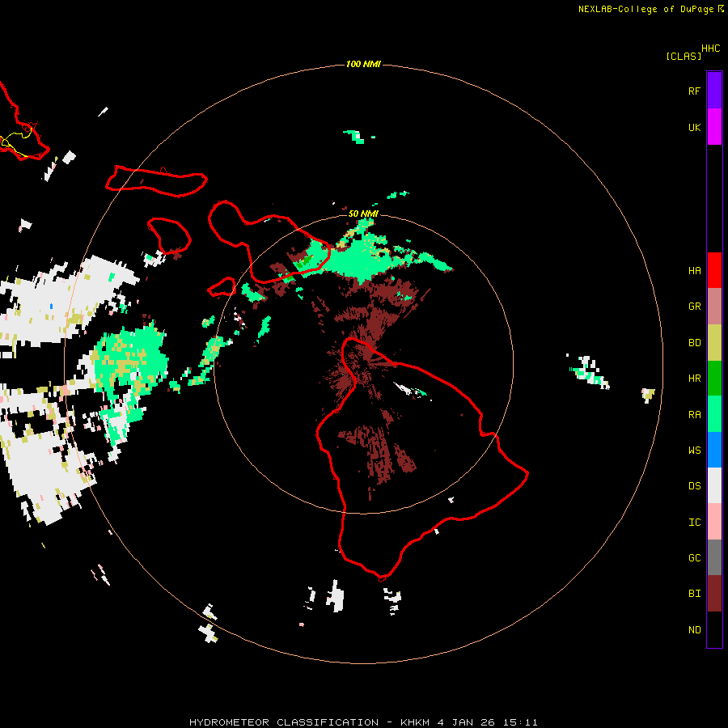728x728 pixels.
Task: Click the BI brown legend swatch
Action: tap(714, 594)
